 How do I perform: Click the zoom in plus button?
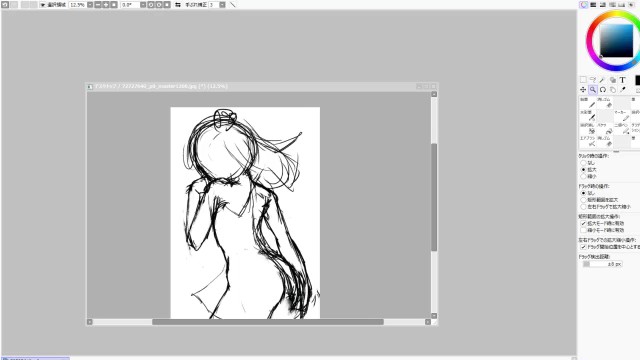click(x=106, y=5)
